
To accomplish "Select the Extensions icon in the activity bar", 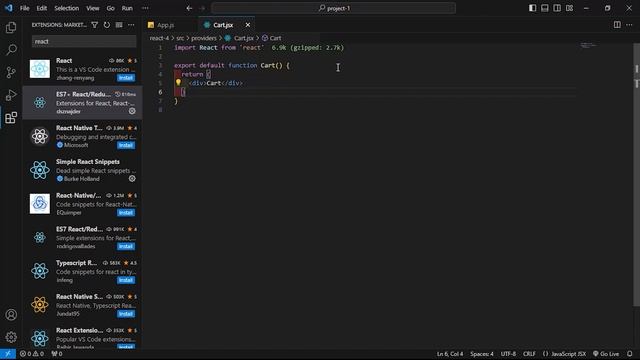I will 11,118.
